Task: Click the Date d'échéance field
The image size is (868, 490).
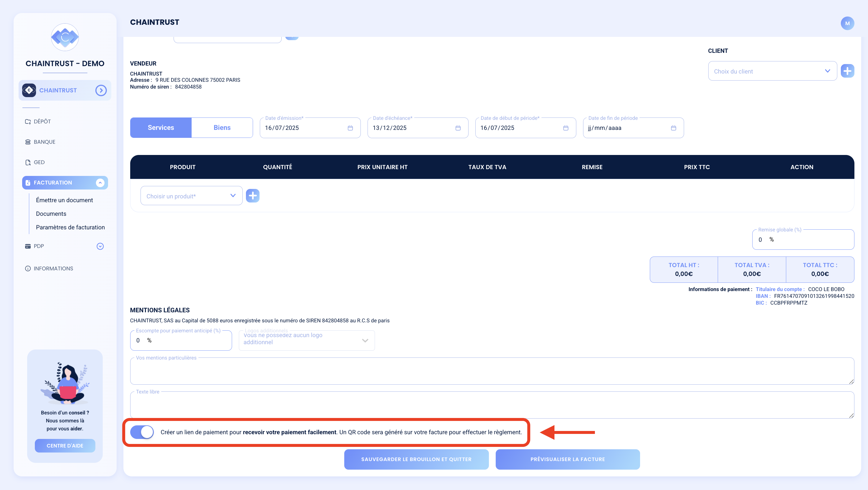Action: [x=418, y=128]
